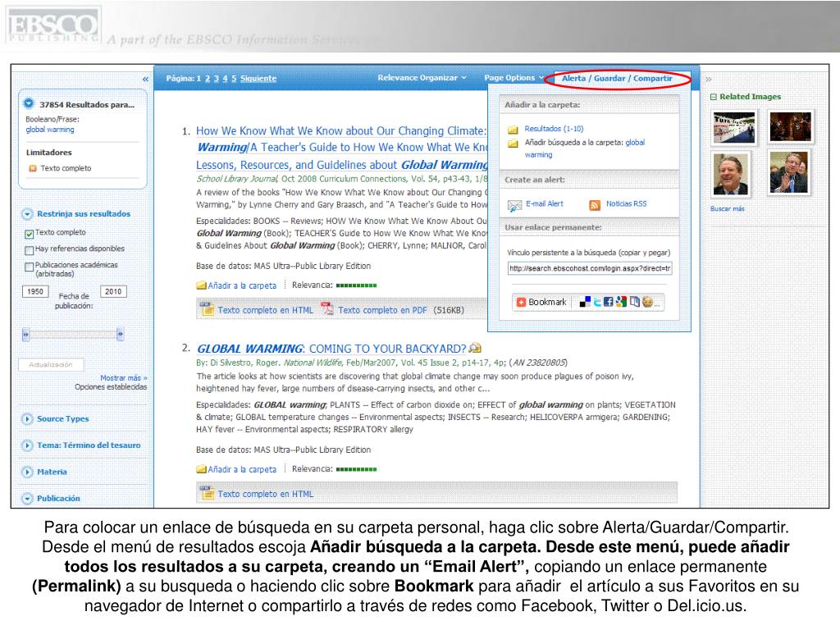
Task: Open Texto completo en PDF for result 1
Action: pos(382,310)
